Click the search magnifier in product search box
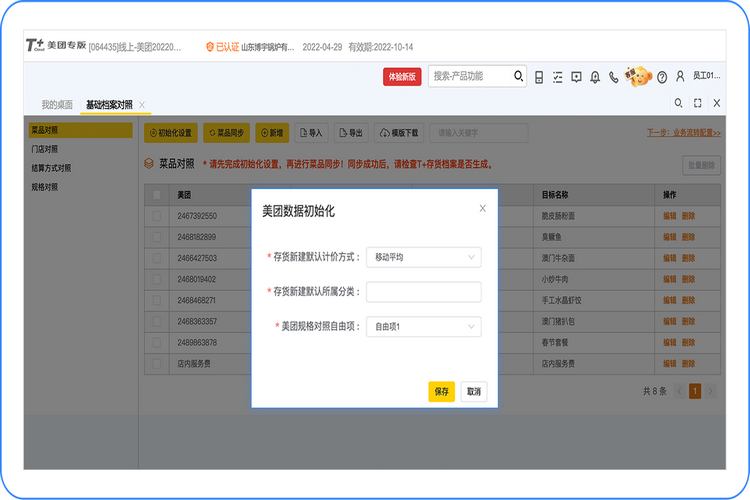750x500 pixels. point(518,76)
